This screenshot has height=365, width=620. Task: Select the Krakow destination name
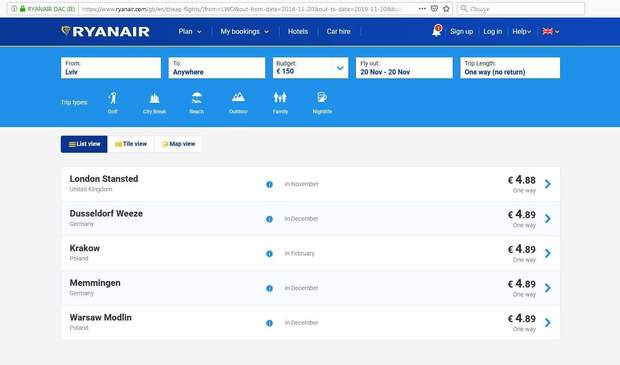85,248
